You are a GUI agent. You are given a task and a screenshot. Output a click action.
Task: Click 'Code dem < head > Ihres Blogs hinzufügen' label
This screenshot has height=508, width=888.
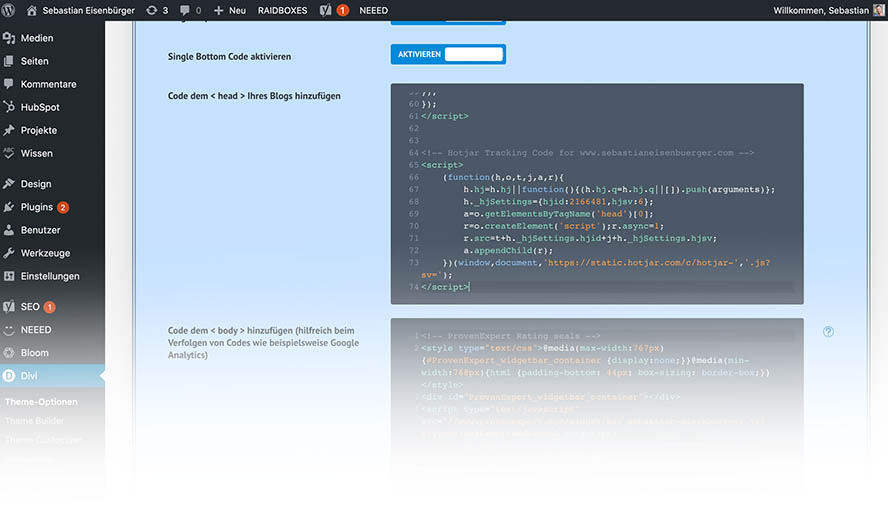coord(254,96)
